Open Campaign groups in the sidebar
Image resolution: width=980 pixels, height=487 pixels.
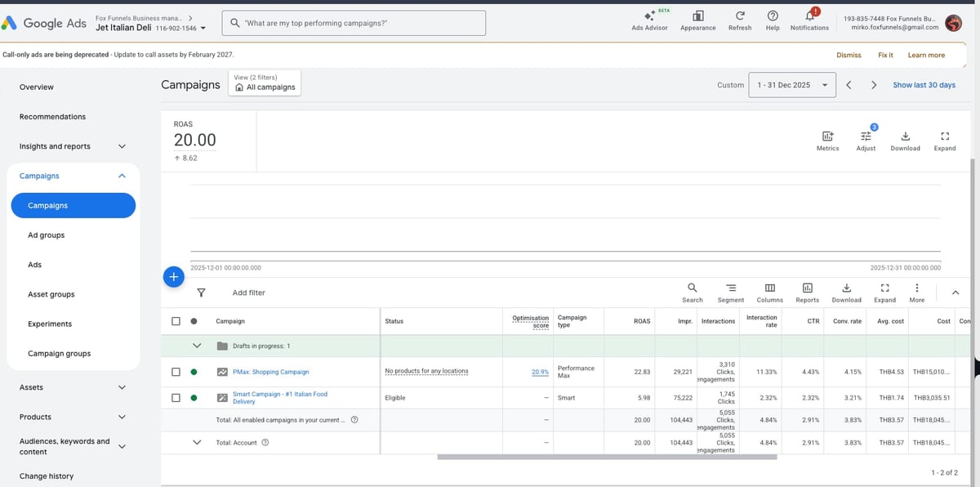(60, 354)
